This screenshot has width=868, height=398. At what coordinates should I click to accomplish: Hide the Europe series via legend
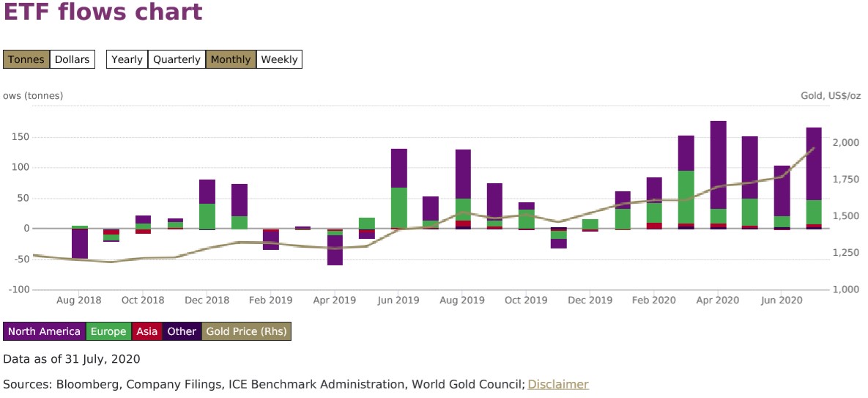[x=108, y=331]
